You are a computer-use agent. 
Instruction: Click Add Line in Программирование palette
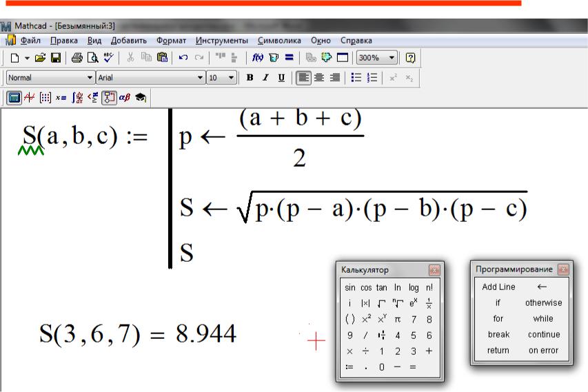point(498,287)
